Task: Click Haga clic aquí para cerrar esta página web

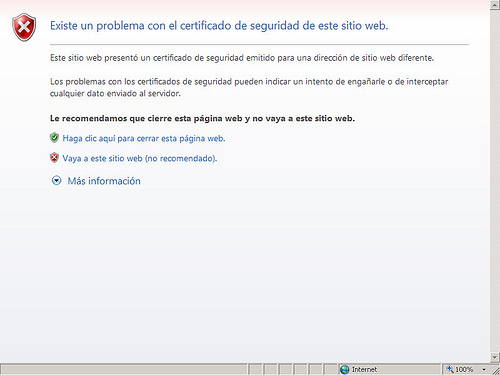Action: point(144,138)
